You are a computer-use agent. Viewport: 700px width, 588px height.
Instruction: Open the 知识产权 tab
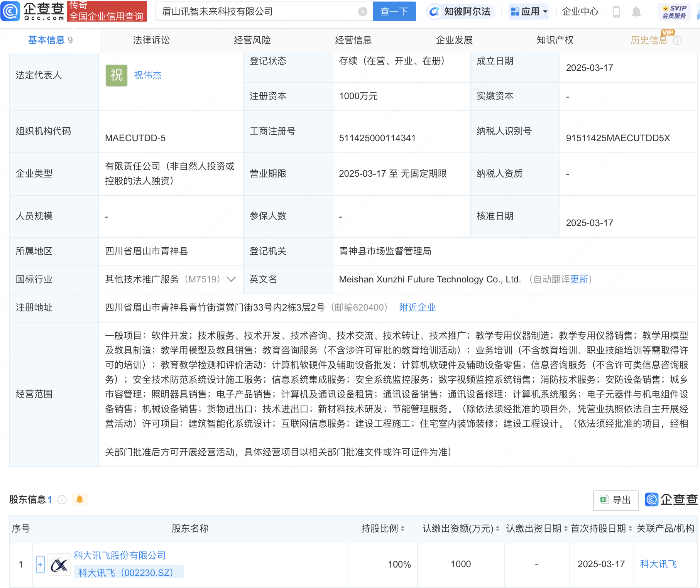coord(555,40)
